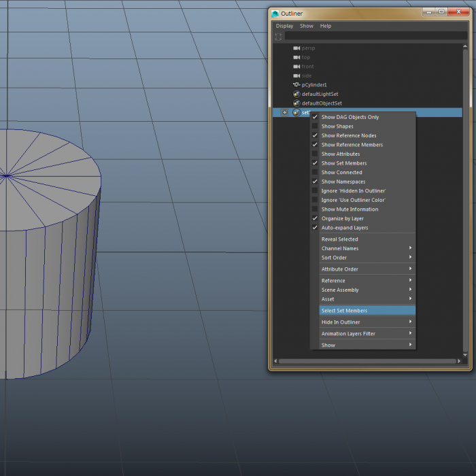This screenshot has height=476, width=476.
Task: Open the Help menu in Outliner
Action: tap(326, 26)
